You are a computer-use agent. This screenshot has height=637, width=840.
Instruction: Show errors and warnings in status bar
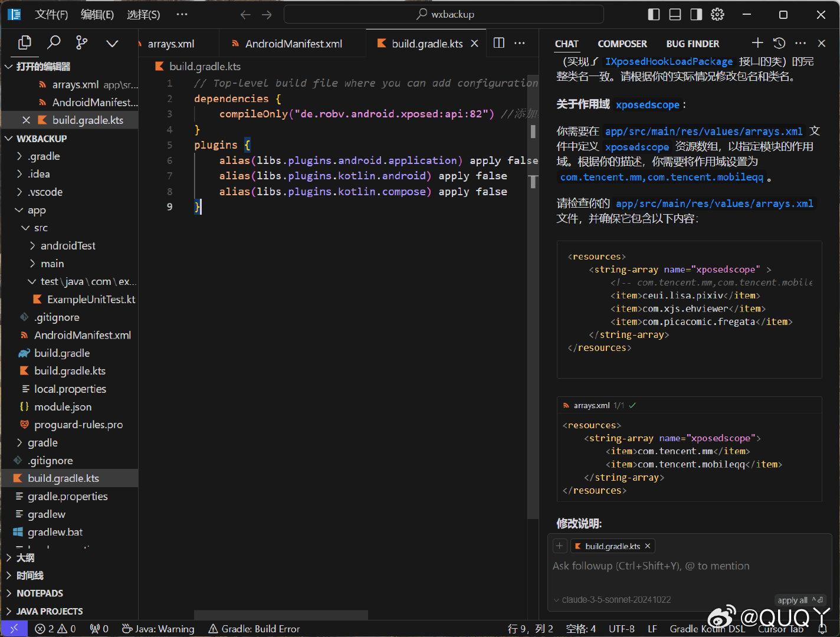click(x=55, y=629)
